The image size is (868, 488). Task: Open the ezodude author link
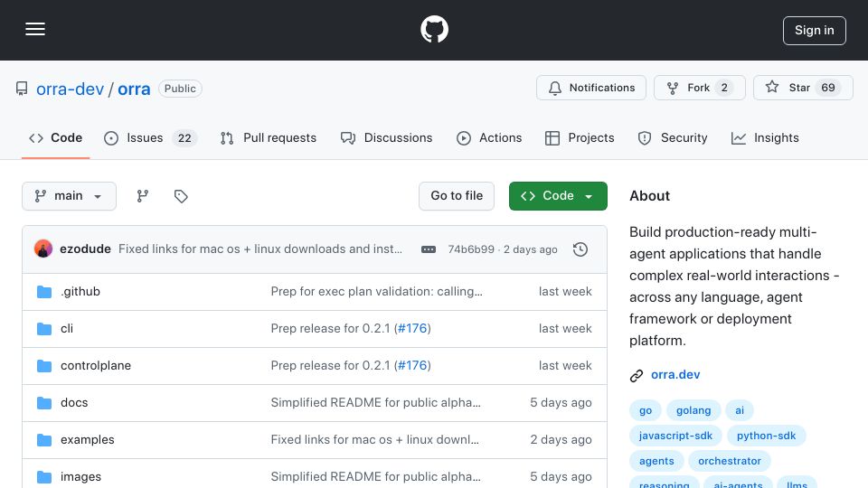(85, 249)
